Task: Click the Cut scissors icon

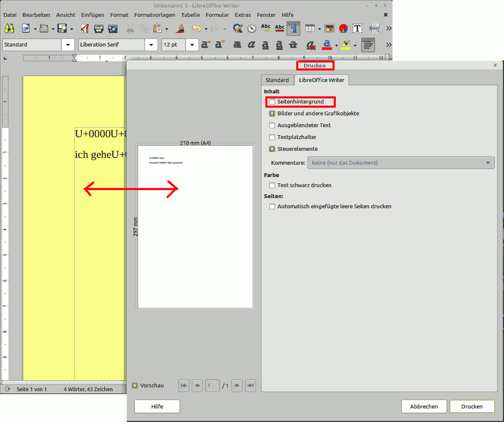Action: [x=130, y=29]
